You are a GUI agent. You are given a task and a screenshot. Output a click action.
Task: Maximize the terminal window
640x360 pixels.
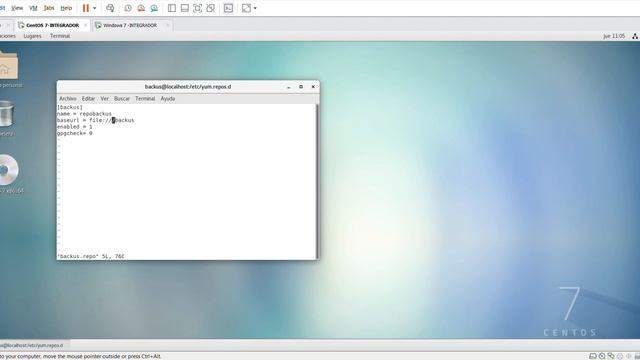301,87
